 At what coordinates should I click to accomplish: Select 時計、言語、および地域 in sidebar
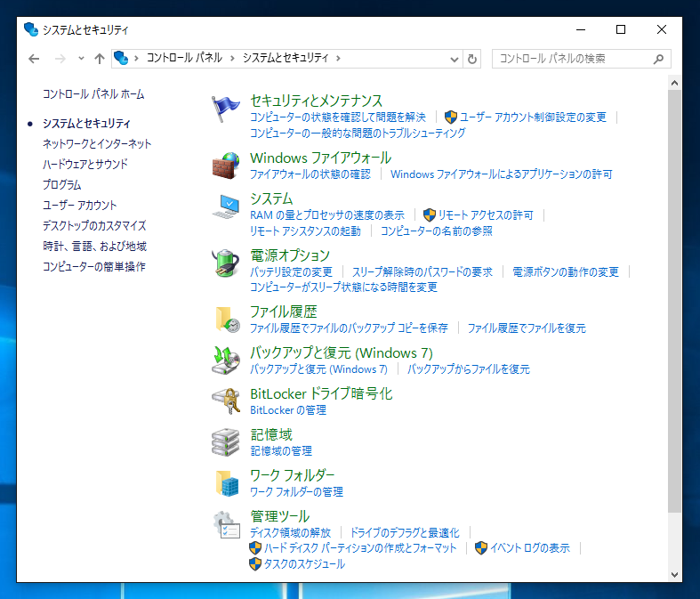94,247
